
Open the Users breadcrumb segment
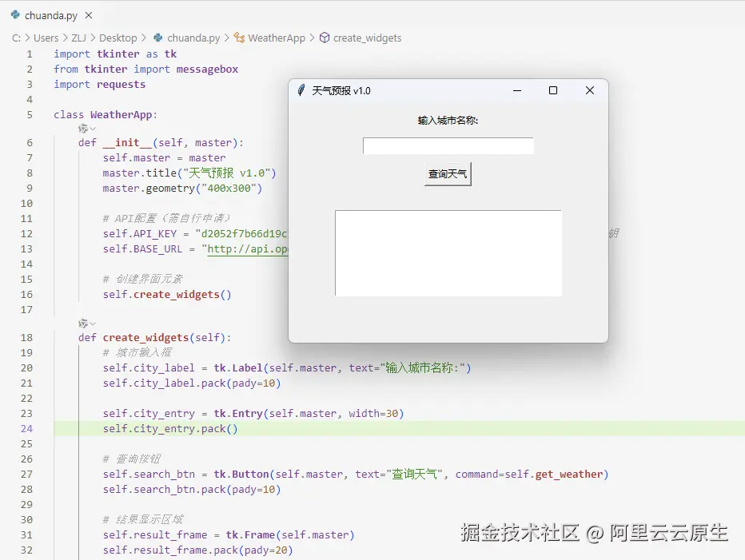pos(46,38)
